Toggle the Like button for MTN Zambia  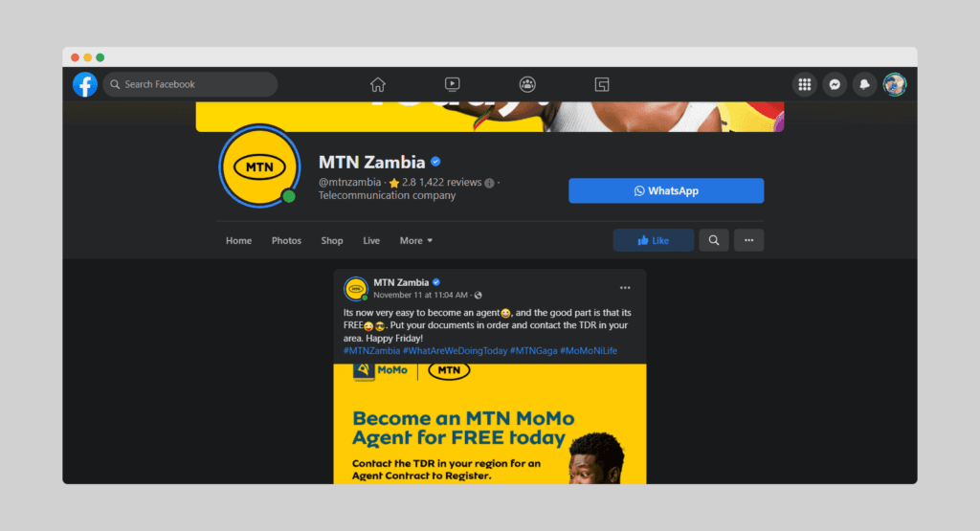click(x=653, y=240)
